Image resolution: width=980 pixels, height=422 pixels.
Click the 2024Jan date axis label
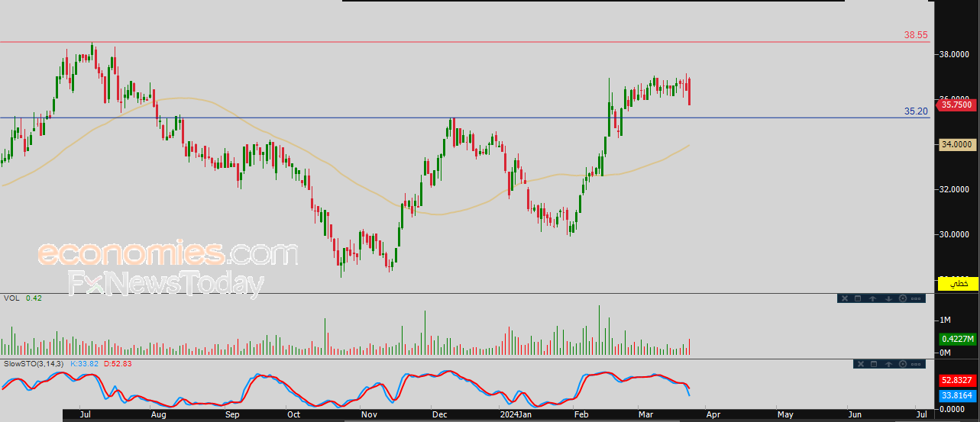pyautogui.click(x=516, y=414)
